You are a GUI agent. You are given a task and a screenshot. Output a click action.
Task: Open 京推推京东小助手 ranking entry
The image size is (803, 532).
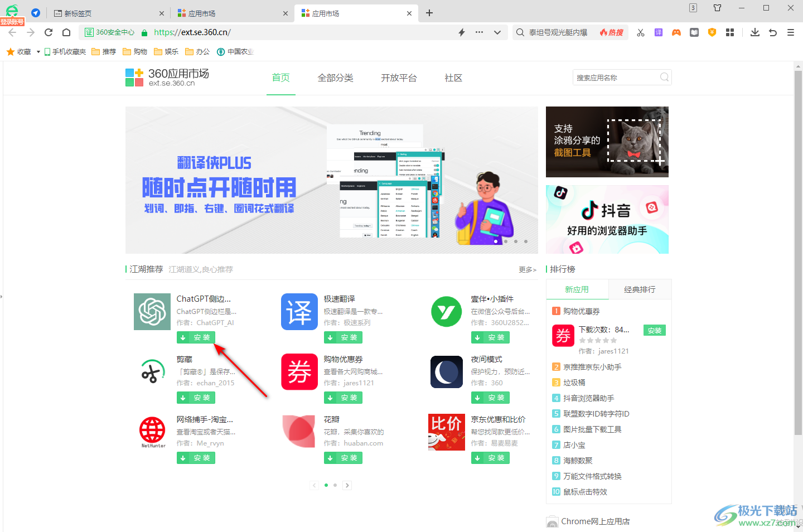coord(592,367)
